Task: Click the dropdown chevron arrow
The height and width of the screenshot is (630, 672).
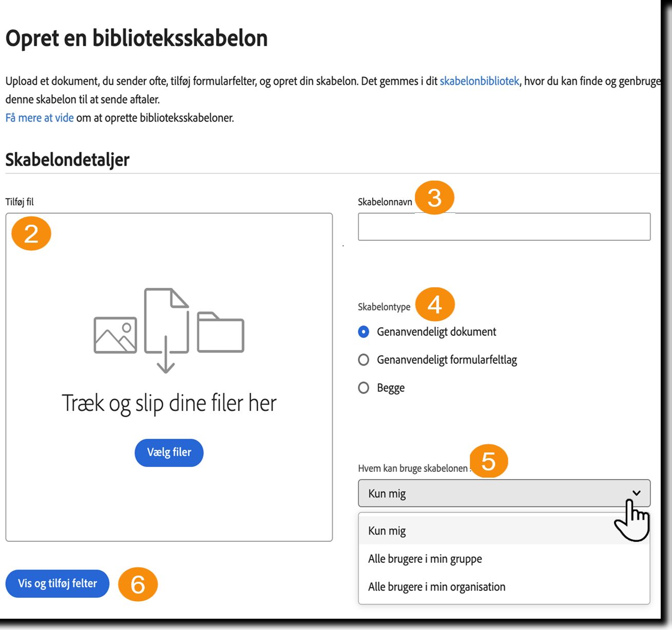Action: (x=637, y=493)
